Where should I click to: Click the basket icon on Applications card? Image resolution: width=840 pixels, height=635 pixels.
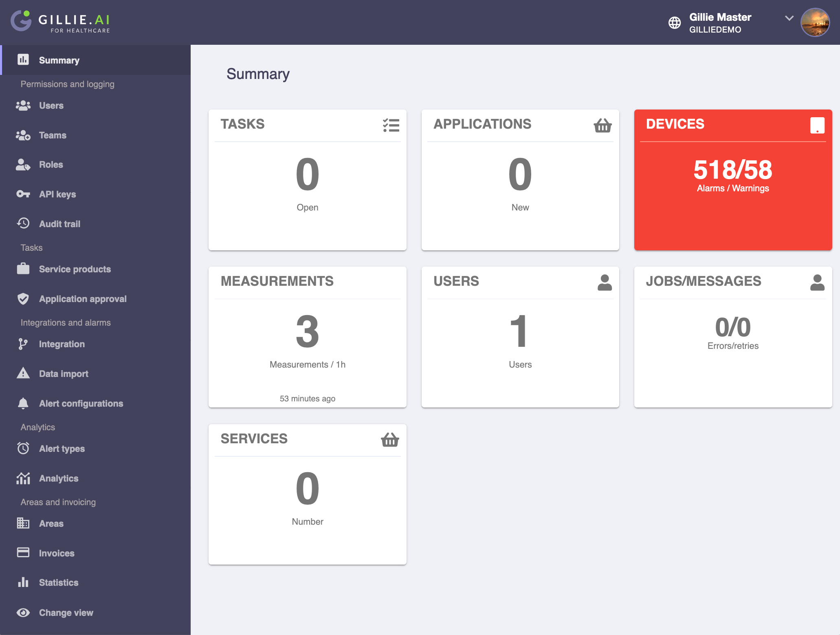pos(603,125)
